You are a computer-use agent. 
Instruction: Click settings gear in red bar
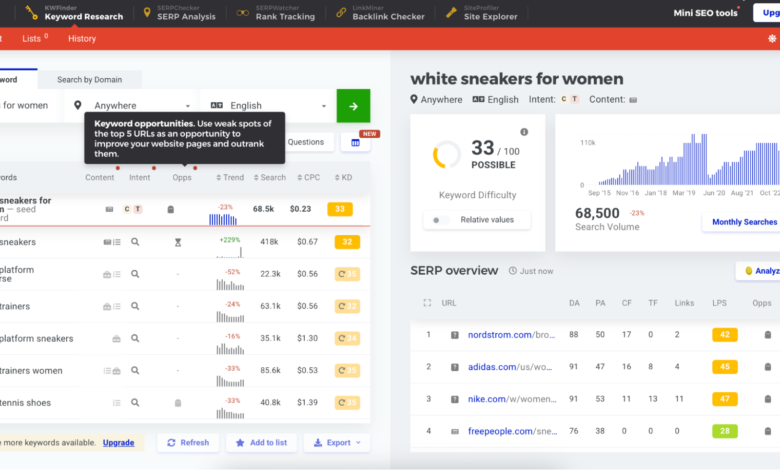(772, 38)
